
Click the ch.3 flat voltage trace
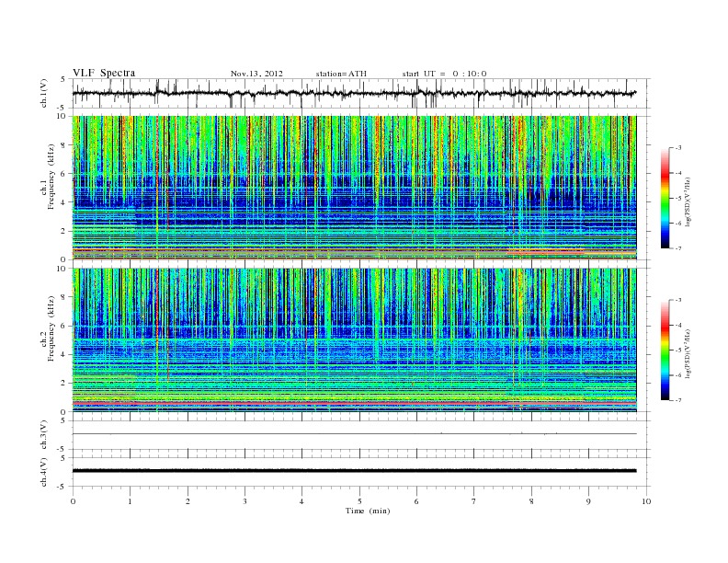tap(354, 434)
